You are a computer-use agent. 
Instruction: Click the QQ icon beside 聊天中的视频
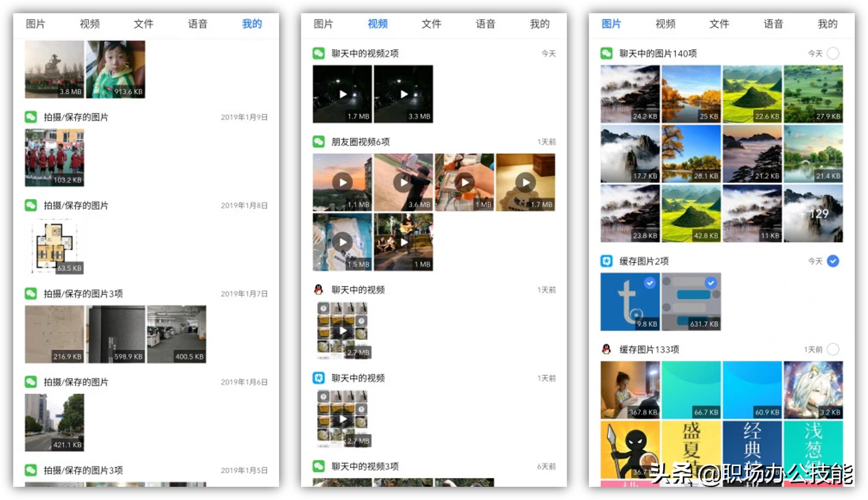318,290
